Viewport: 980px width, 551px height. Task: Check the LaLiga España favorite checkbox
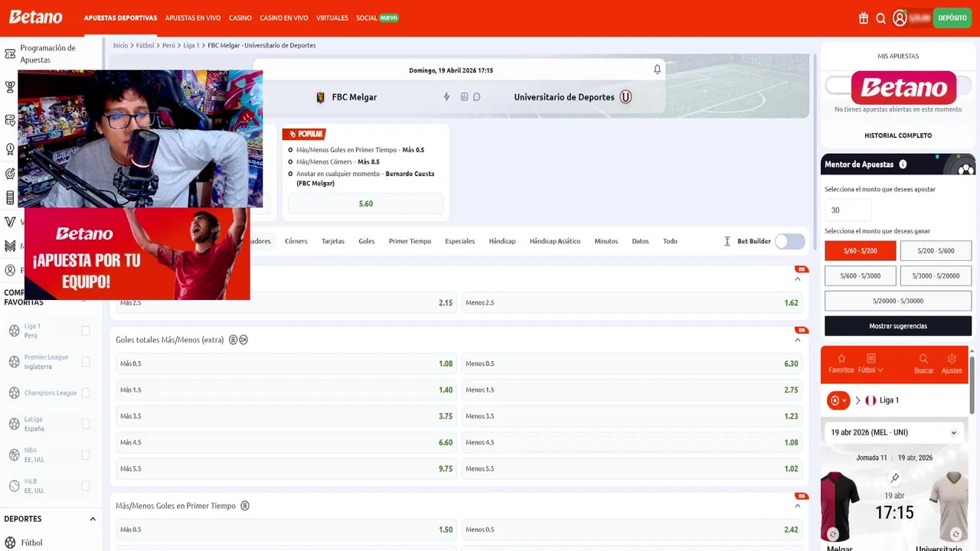tap(86, 424)
